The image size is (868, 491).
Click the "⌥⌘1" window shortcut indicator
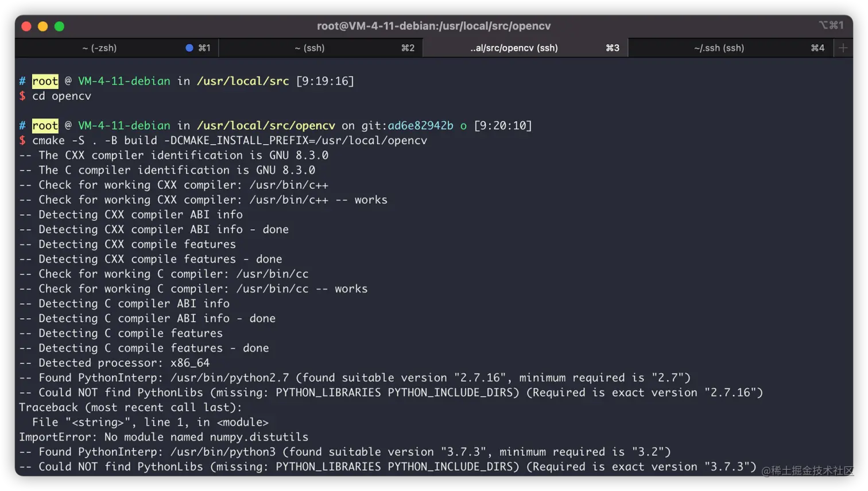pos(831,25)
